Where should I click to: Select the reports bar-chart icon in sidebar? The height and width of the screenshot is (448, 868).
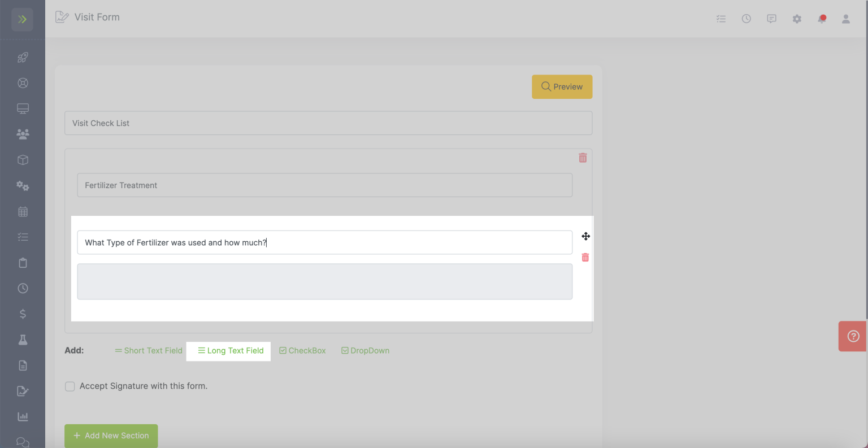(x=23, y=416)
